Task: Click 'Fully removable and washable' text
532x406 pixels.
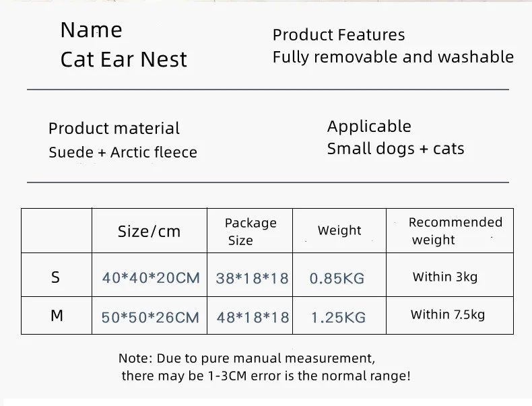Action: coord(393,57)
